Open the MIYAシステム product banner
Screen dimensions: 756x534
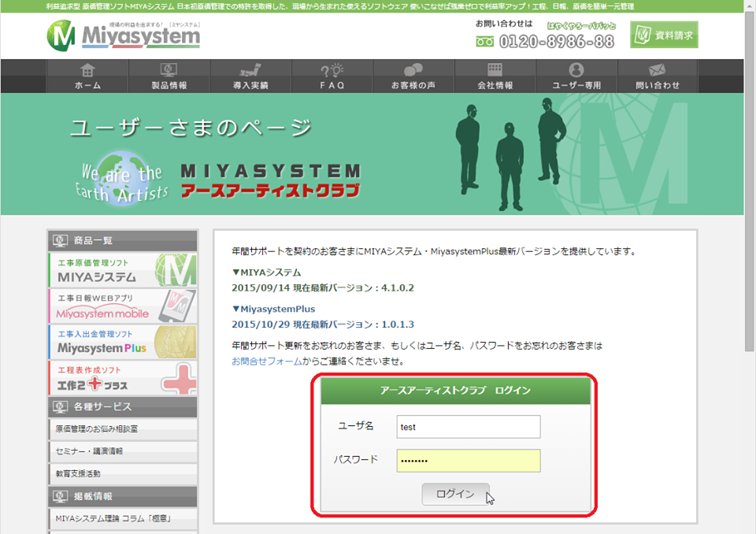123,269
